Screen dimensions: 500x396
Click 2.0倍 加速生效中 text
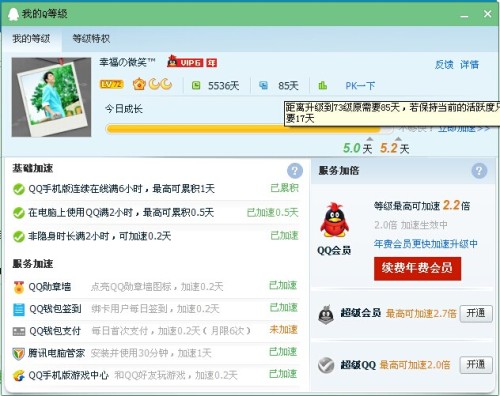click(x=410, y=225)
